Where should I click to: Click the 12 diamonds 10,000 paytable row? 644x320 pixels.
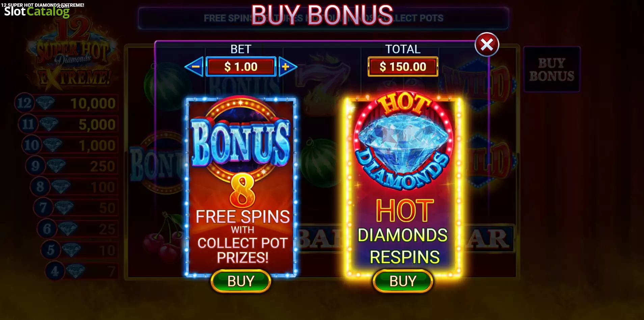click(x=66, y=103)
